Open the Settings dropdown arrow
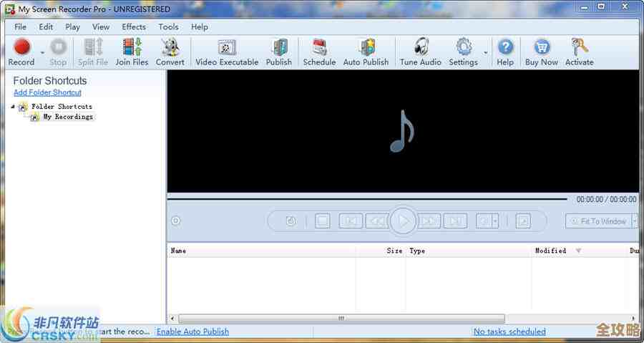Viewport: 644px width, 343px height. (486, 52)
